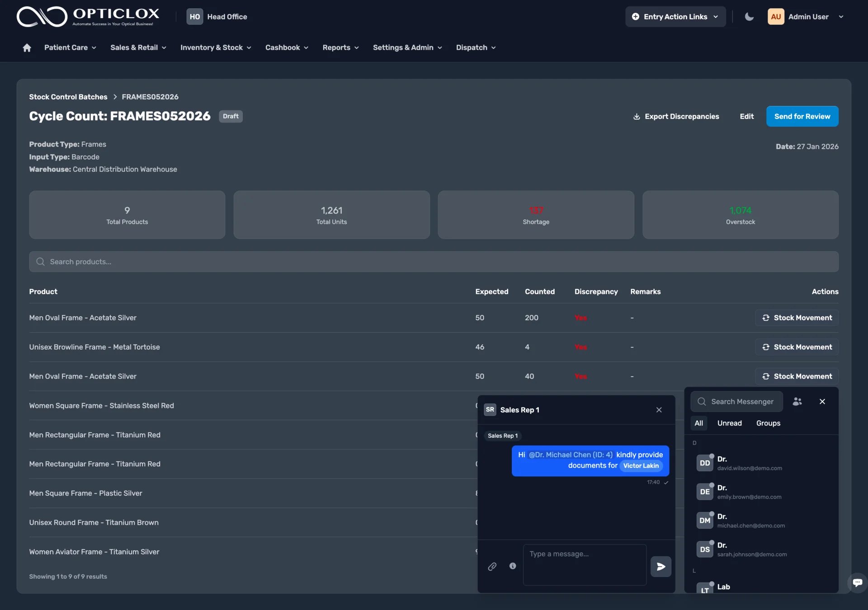Switch to the Unread messenger tab

click(729, 423)
